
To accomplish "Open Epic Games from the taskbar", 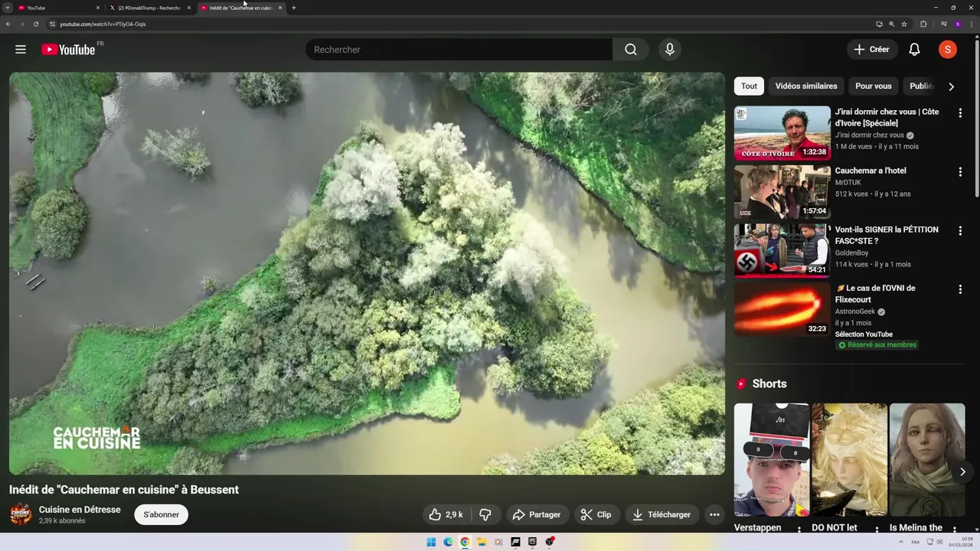I will [532, 542].
